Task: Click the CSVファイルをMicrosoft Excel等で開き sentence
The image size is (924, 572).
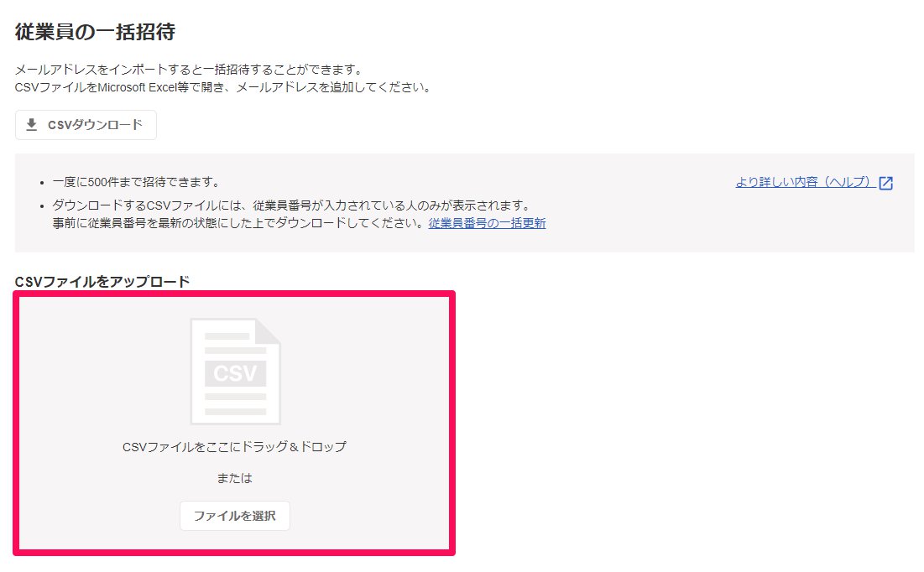Action: [x=222, y=87]
